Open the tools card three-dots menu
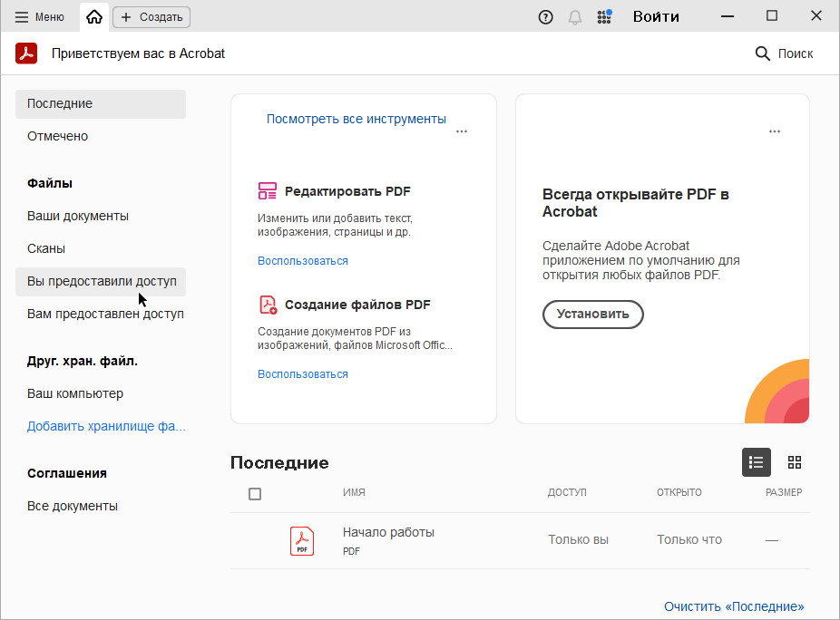 coord(462,131)
